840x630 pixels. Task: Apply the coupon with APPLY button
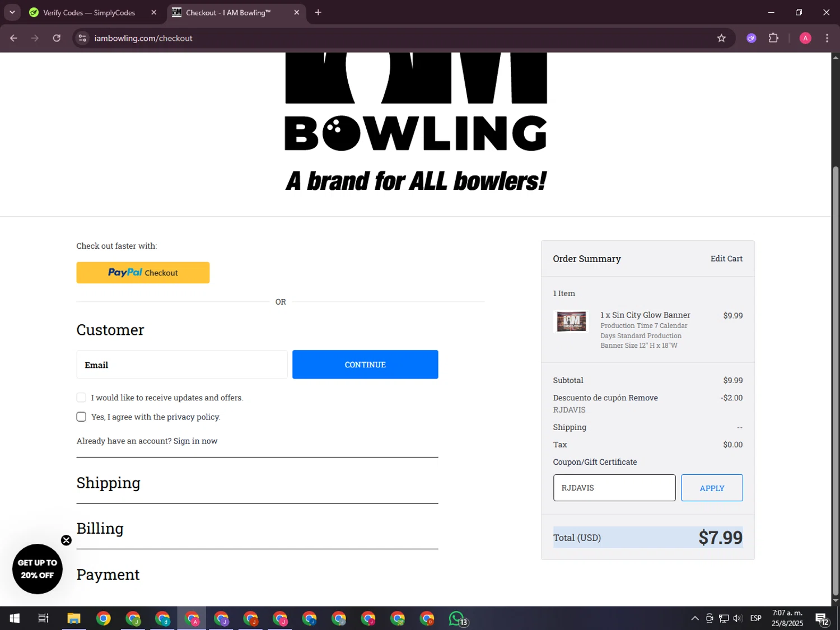coord(712,488)
